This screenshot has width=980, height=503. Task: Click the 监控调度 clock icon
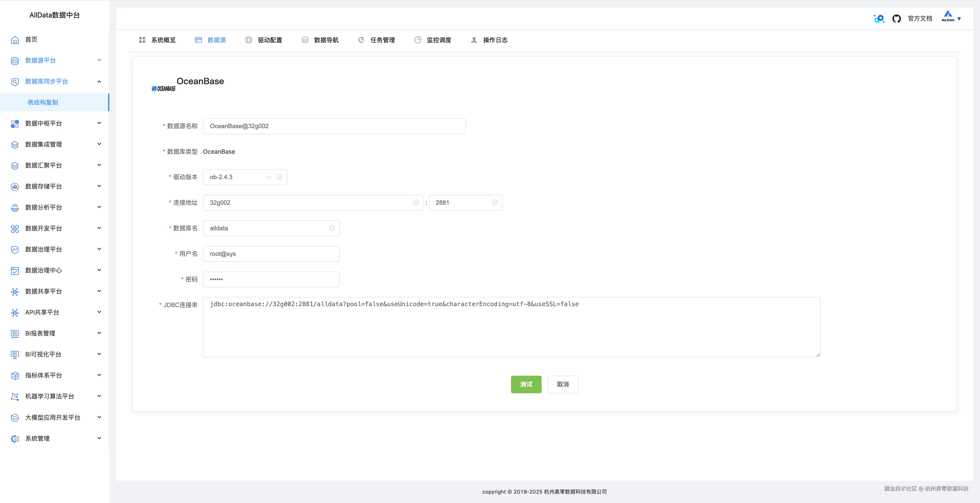[x=418, y=40]
